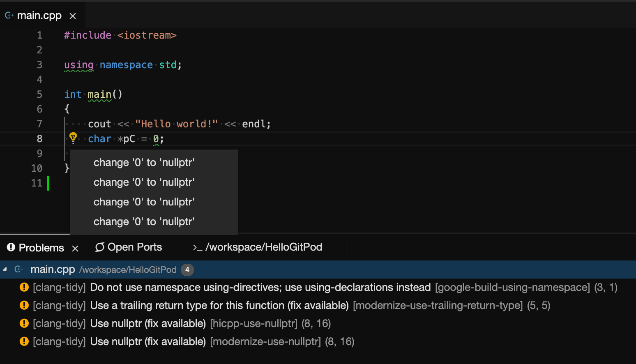Click the warning icon before the modernize-use-trailing-return-type problem
The image size is (636, 364).
point(24,305)
